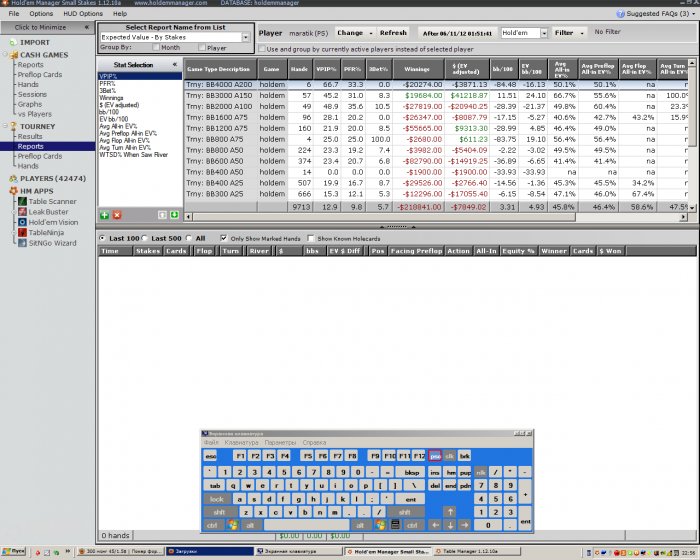This screenshot has height=560, width=700.
Task: Click the Refresh button
Action: pyautogui.click(x=393, y=33)
